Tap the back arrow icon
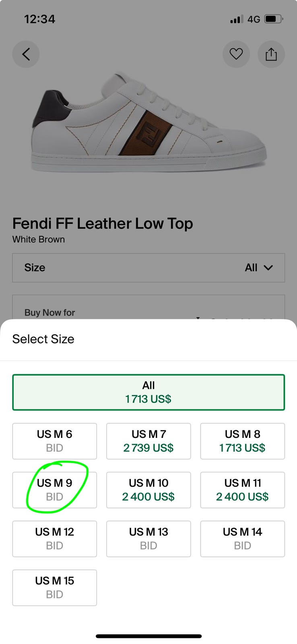 click(26, 54)
